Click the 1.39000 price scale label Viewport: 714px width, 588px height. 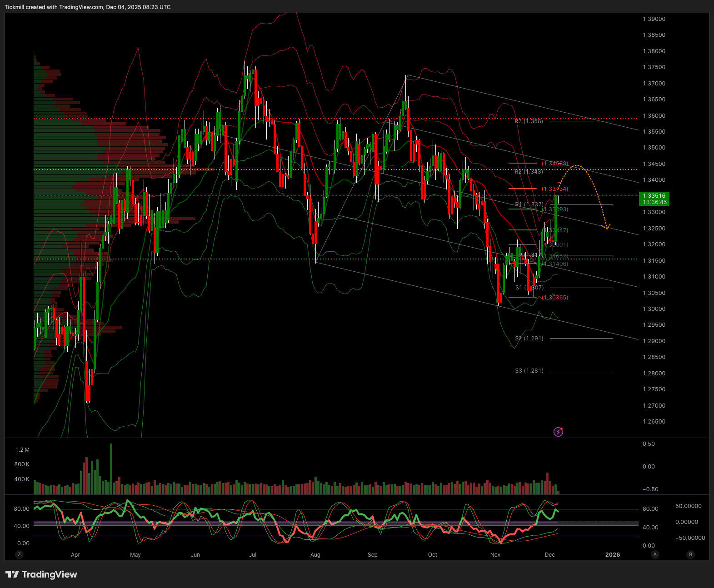pos(654,19)
